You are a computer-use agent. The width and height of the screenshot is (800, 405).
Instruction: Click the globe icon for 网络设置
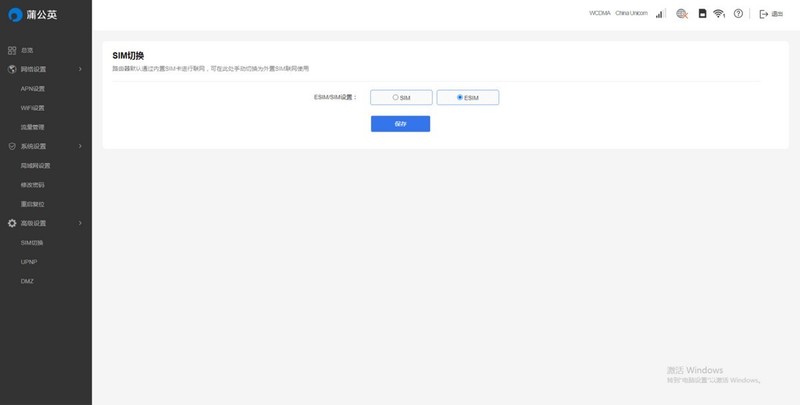[12, 69]
